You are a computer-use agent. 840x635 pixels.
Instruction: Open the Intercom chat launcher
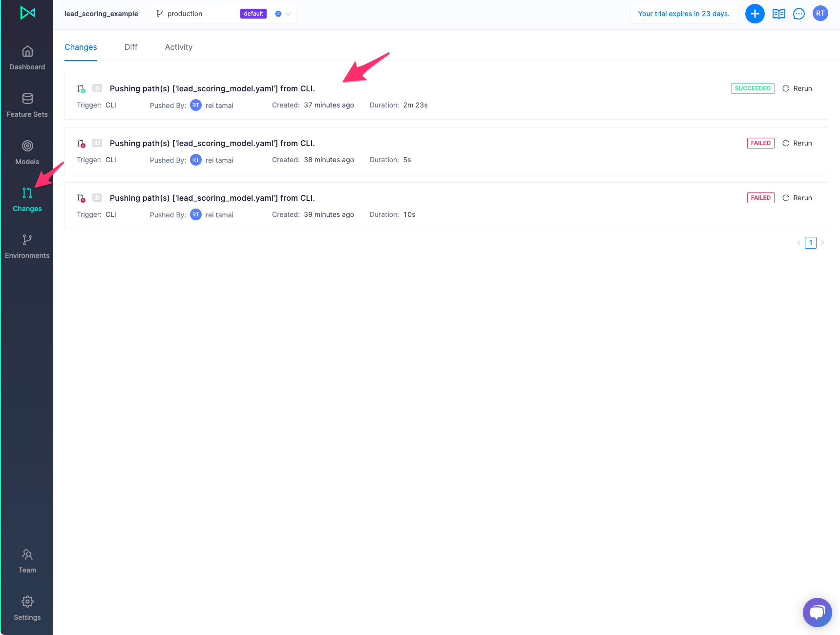pos(818,613)
